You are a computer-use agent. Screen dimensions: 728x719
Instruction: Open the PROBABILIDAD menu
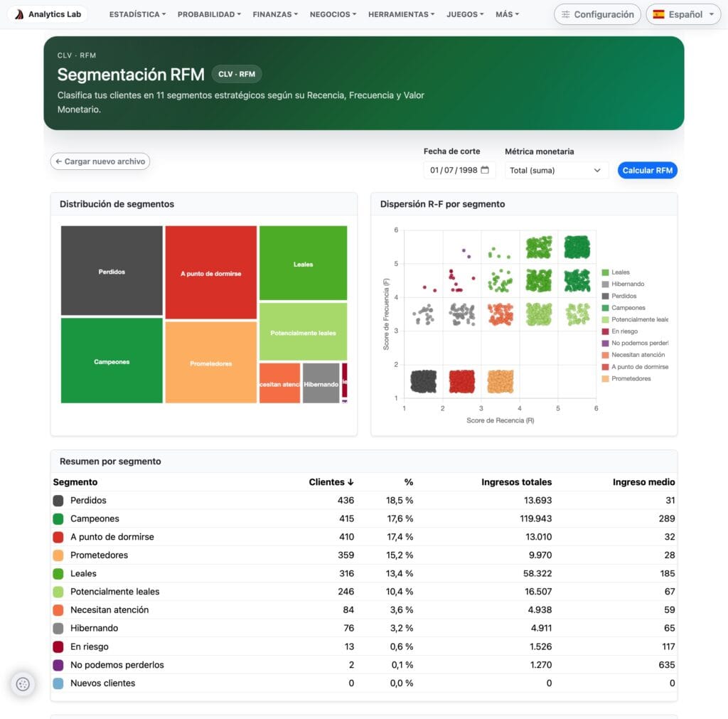[x=210, y=14]
